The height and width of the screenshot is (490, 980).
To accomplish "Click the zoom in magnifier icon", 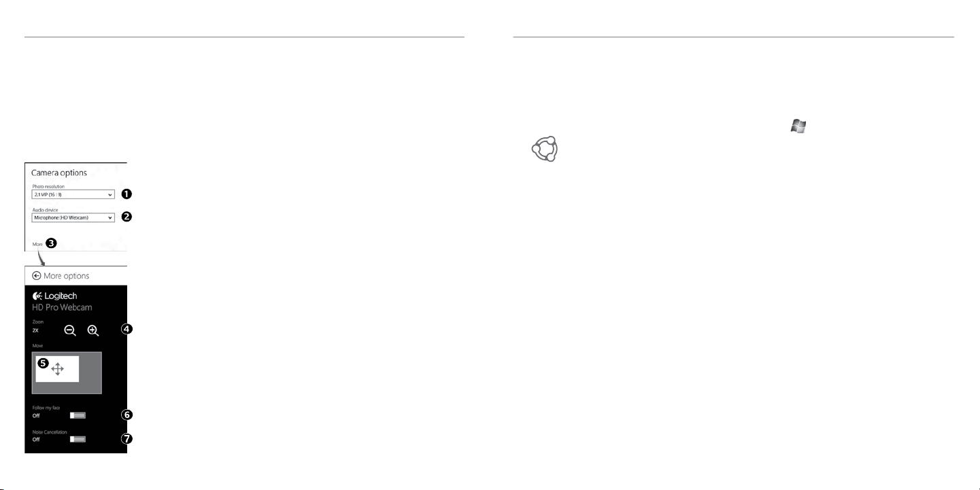I will [93, 330].
